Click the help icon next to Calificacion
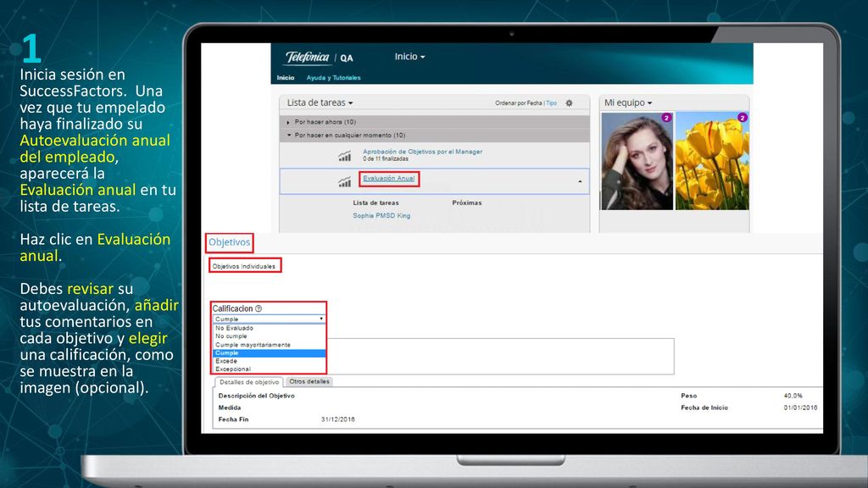This screenshot has width=868, height=488. pyautogui.click(x=259, y=308)
